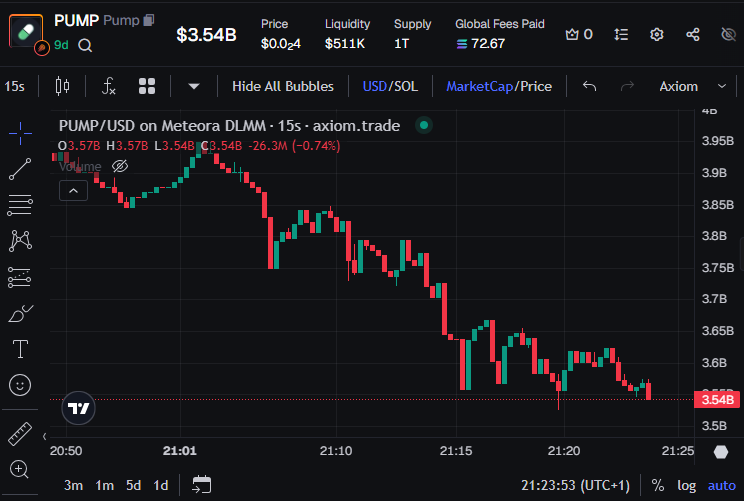Activate the zoom in tool

[x=19, y=469]
